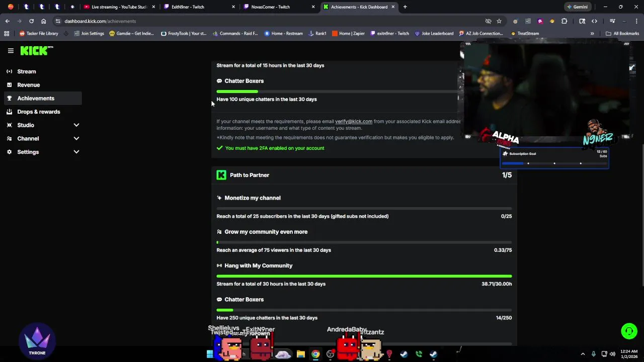Bookmark this page with the star icon

499,21
